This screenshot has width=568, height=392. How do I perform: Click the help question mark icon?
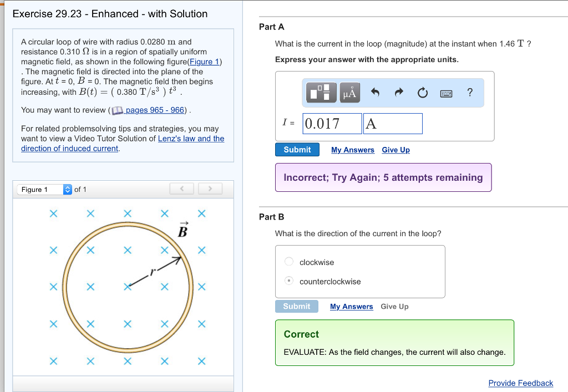click(470, 93)
